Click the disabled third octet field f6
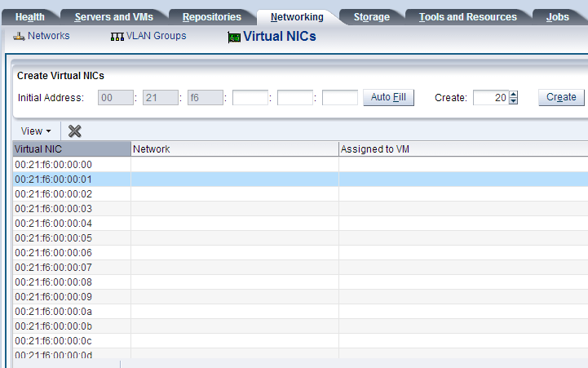Screen dimensions: 588x368 206,98
